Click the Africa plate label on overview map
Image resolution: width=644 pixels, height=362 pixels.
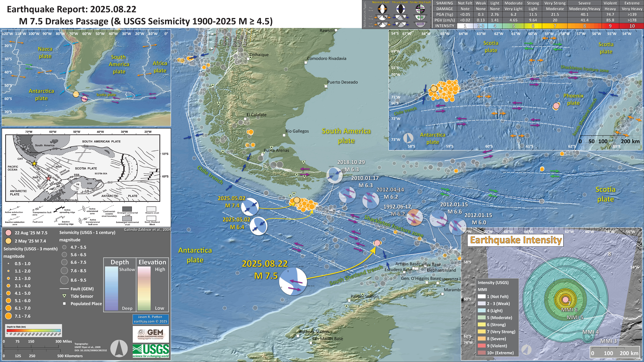160,67
